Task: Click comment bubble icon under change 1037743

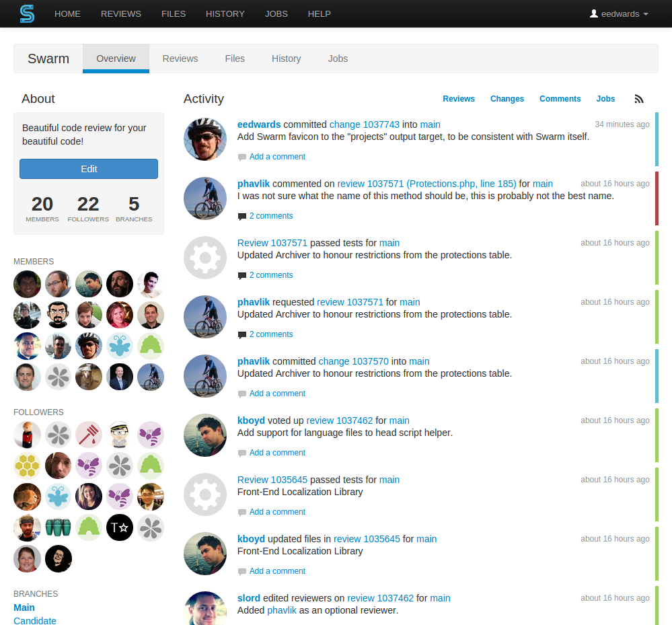Action: pyautogui.click(x=242, y=157)
